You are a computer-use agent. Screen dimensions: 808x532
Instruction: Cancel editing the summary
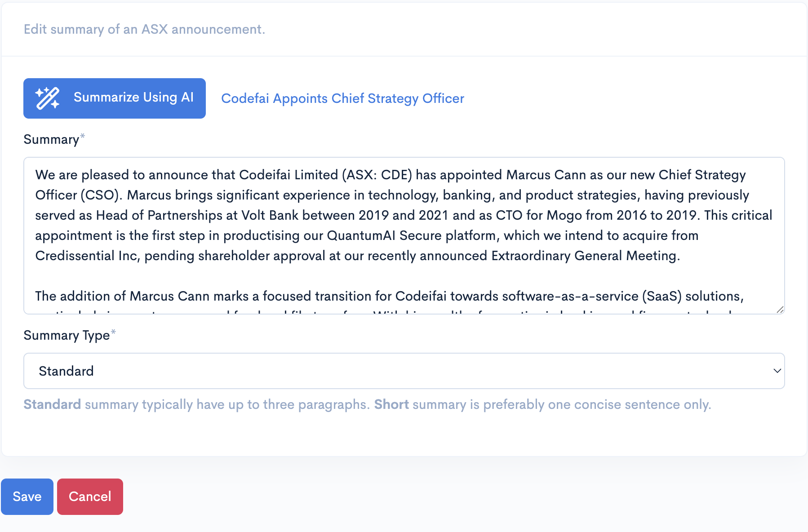[89, 497]
